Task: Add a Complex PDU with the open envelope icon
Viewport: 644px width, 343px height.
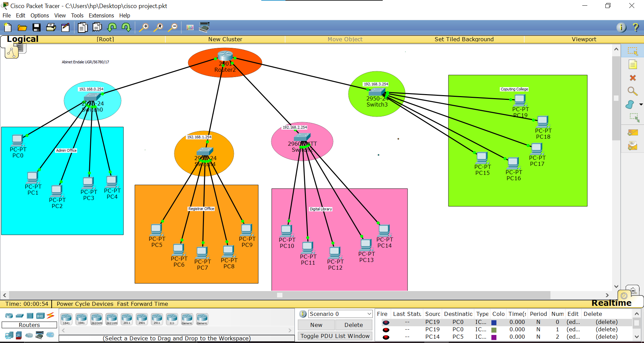Action: (633, 146)
